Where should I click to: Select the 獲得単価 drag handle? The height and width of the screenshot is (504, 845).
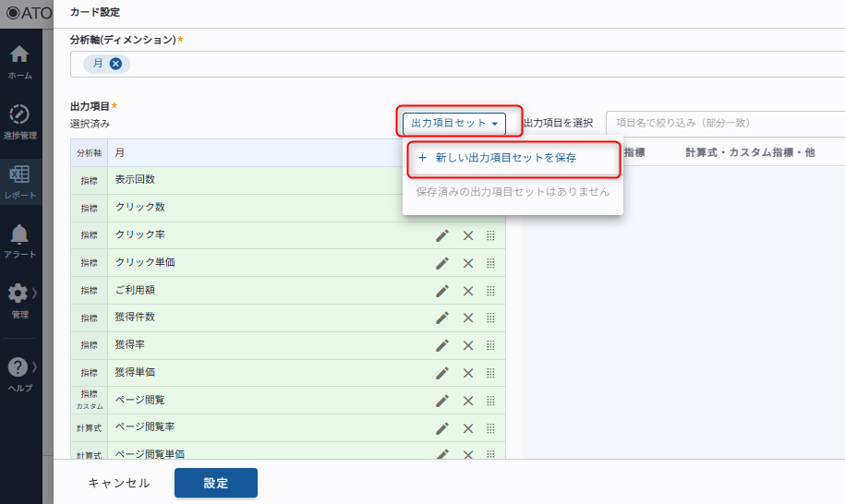pos(490,373)
